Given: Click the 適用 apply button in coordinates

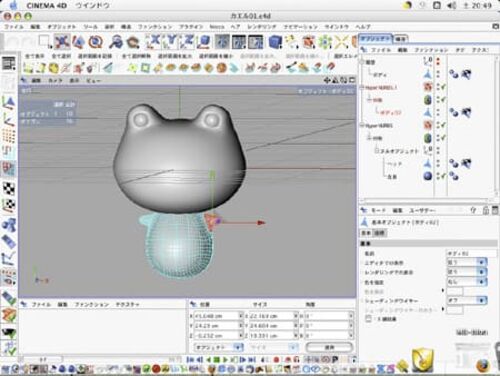Looking at the screenshot, I should [329, 347].
